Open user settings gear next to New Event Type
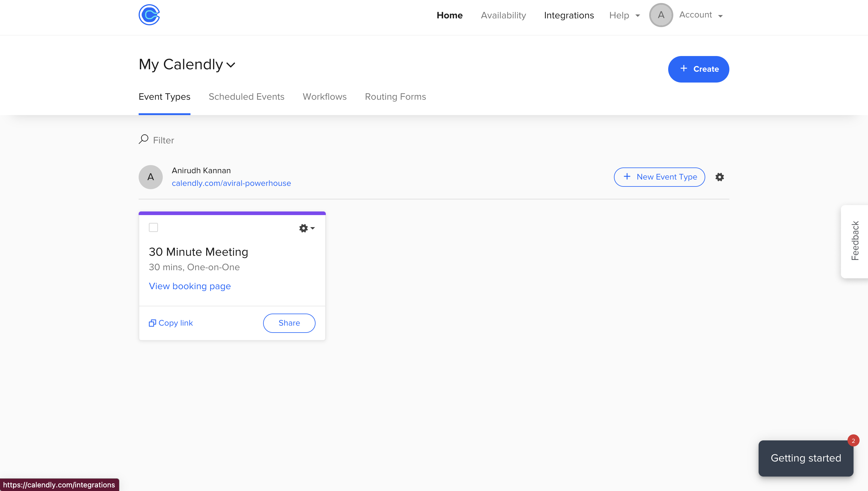 tap(719, 177)
